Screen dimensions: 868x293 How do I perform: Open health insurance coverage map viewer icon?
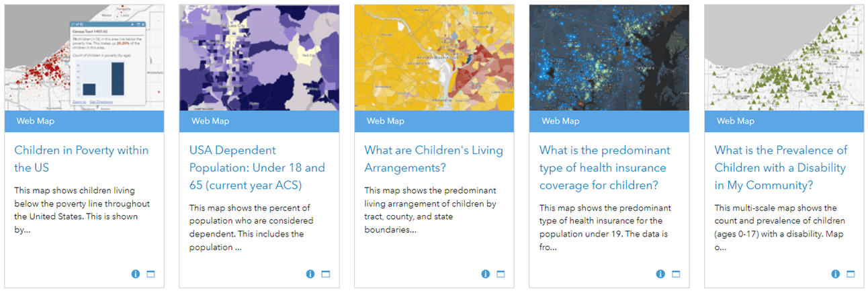[x=676, y=274]
